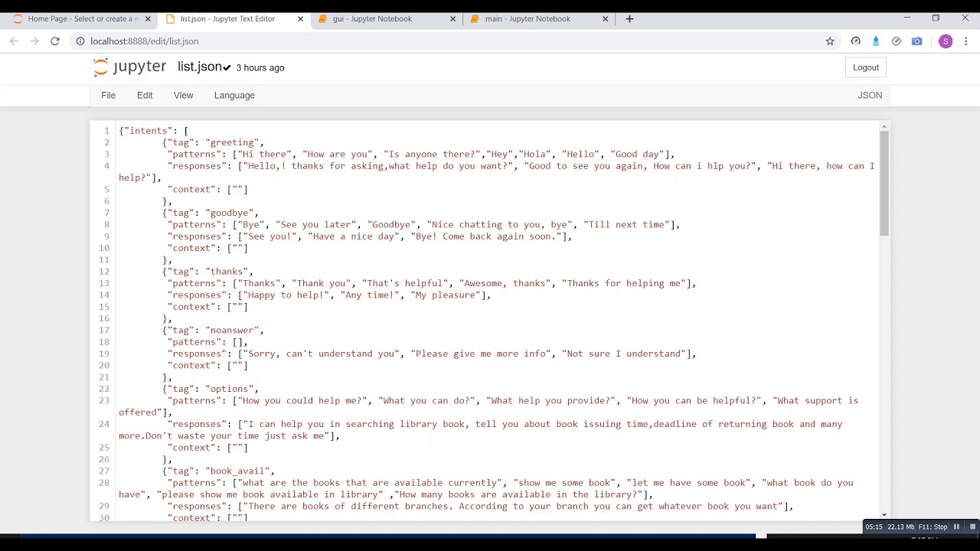Click the Logout button
Viewport: 980px width, 551px height.
866,67
